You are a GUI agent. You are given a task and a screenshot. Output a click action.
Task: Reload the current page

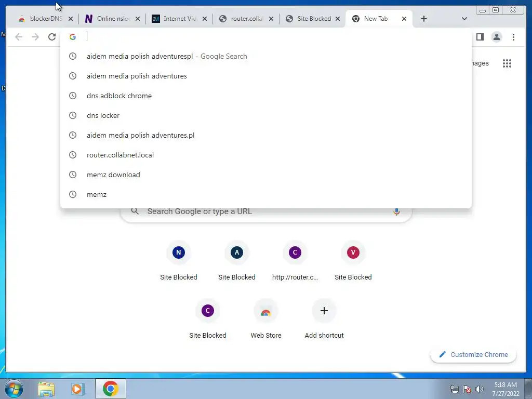pos(52,37)
